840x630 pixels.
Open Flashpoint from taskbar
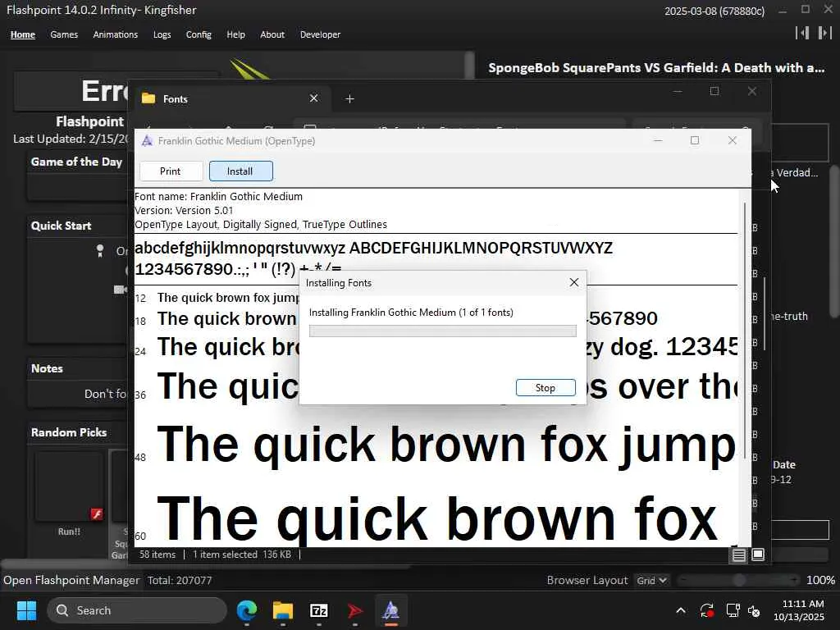[x=354, y=610]
